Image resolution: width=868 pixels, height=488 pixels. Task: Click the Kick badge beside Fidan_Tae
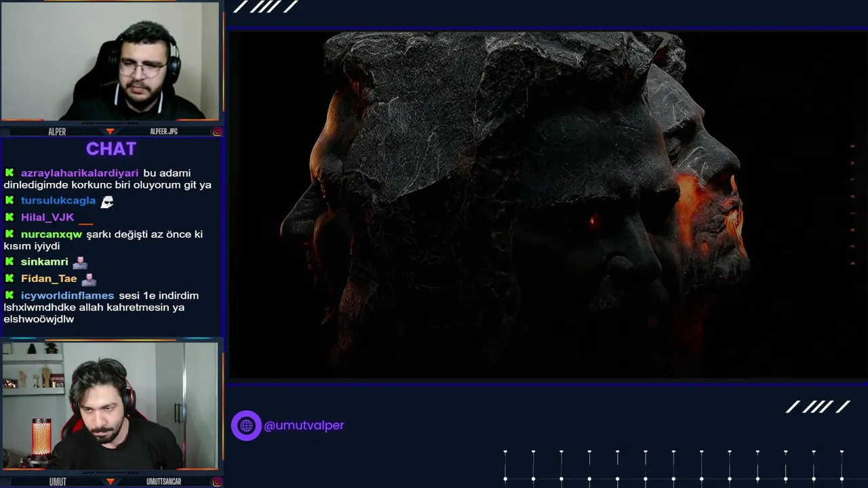[9, 279]
